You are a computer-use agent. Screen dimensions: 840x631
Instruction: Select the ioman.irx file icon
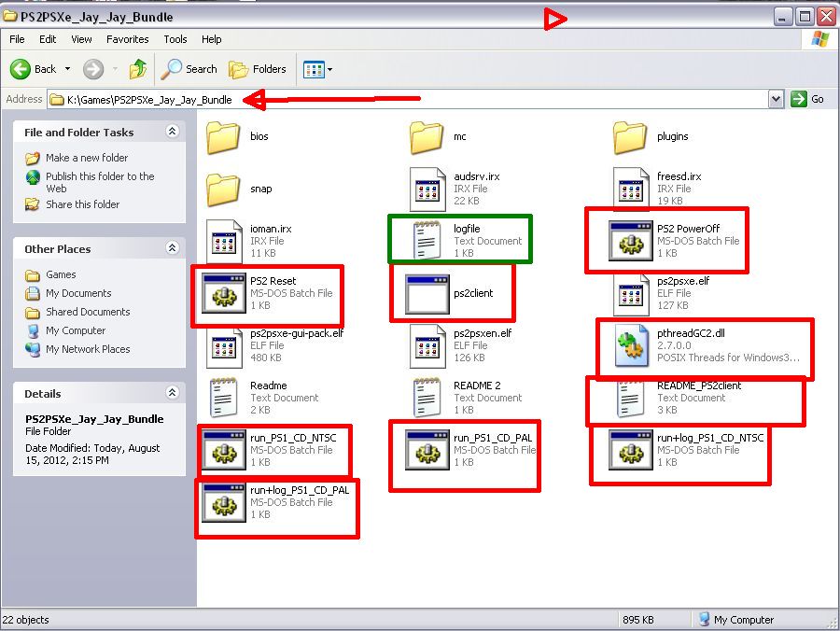click(x=224, y=241)
